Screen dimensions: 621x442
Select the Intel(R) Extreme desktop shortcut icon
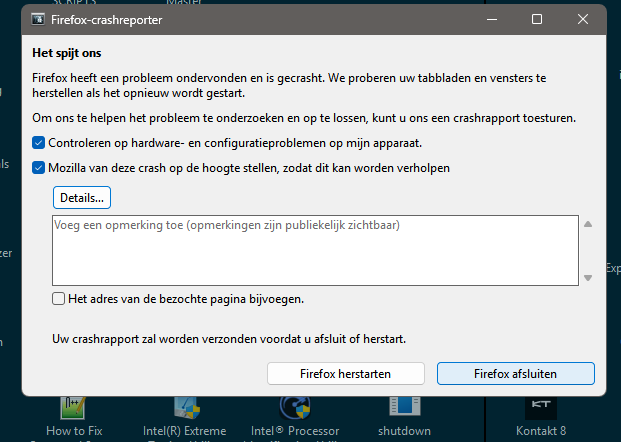point(187,408)
